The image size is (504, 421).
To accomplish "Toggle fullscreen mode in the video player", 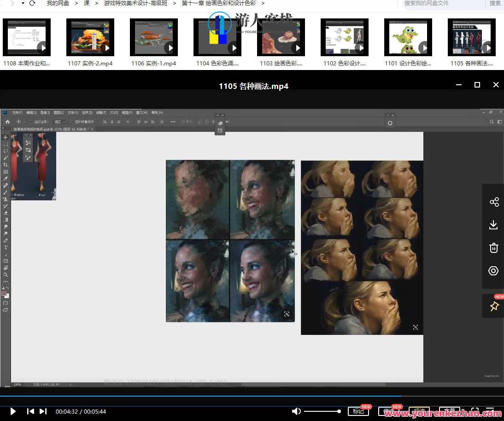I will tap(475, 411).
